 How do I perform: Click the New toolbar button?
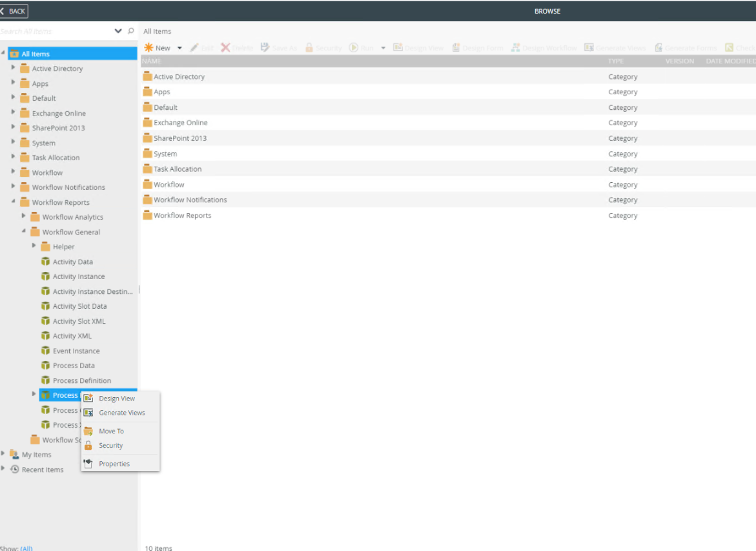(x=158, y=48)
